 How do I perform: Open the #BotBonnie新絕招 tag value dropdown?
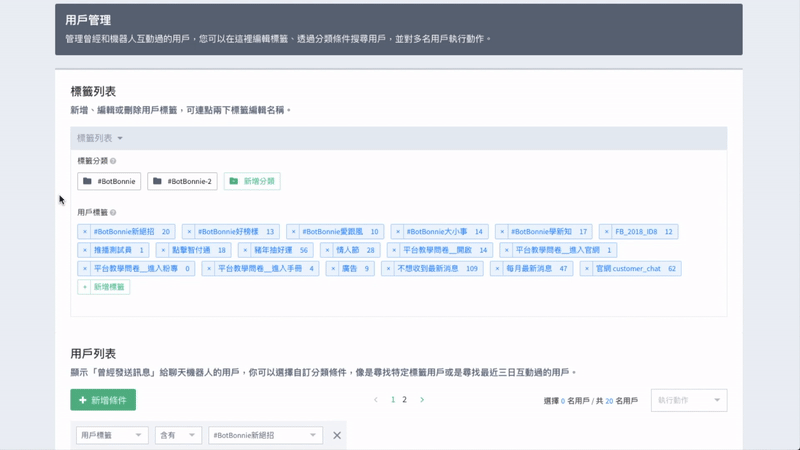coord(265,435)
